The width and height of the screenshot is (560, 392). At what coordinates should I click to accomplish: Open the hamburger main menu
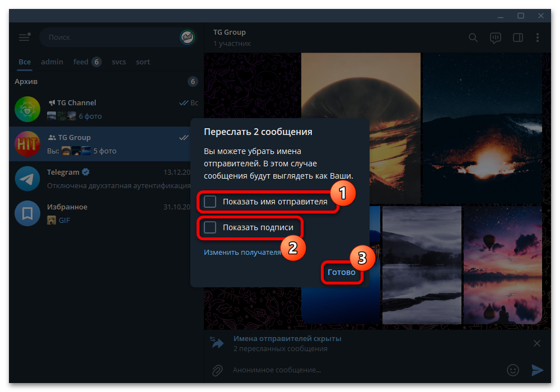tap(24, 37)
